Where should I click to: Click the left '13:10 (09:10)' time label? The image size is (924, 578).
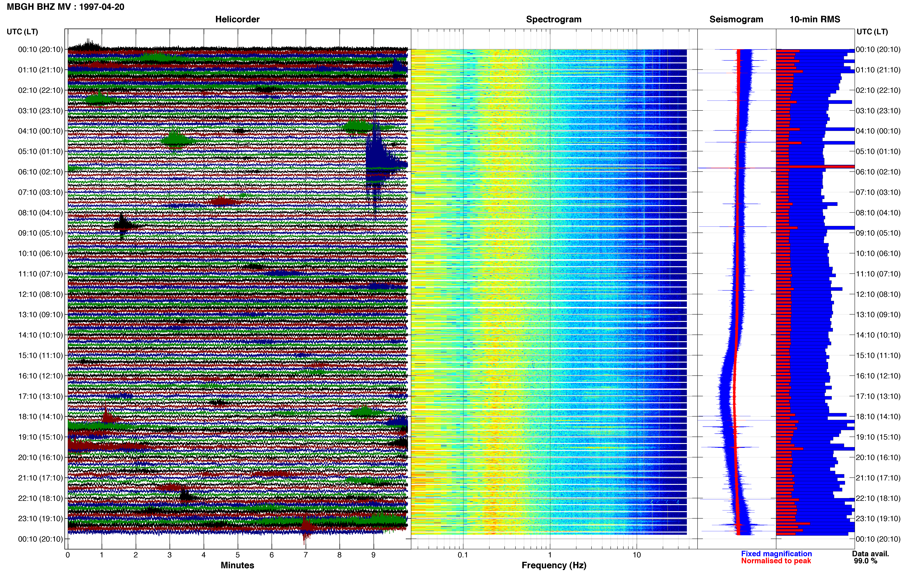[x=41, y=315]
